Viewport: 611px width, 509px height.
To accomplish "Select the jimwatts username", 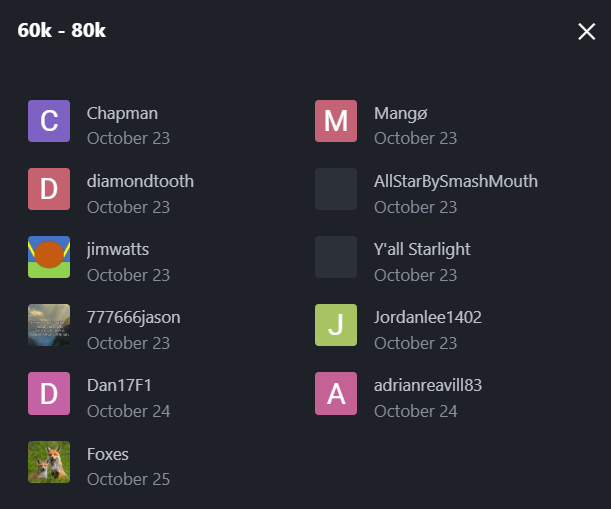I will tap(118, 249).
